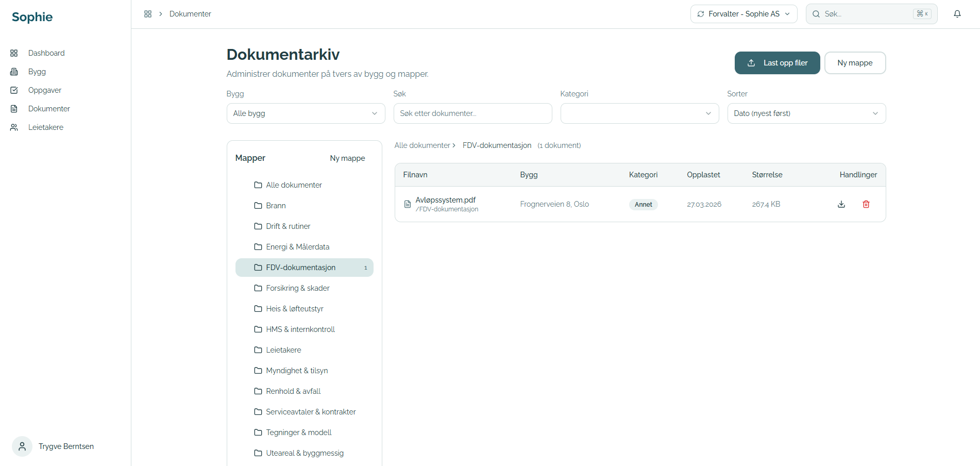Click the Alle dokumenter breadcrumb link
This screenshot has width=980, height=466.
point(423,145)
